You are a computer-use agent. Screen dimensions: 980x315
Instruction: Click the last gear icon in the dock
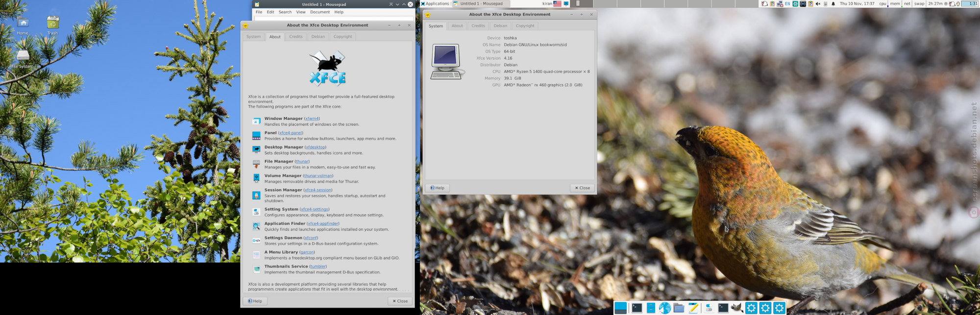point(779,308)
